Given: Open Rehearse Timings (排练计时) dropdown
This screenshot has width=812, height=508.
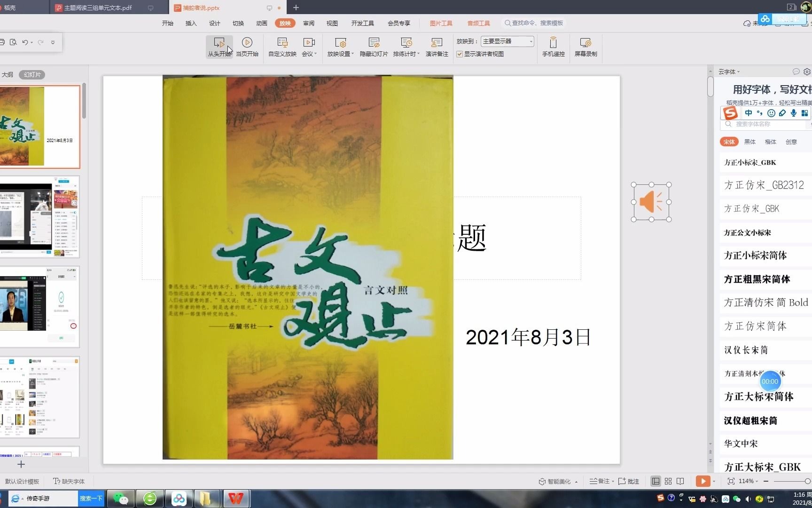Looking at the screenshot, I should (406, 47).
